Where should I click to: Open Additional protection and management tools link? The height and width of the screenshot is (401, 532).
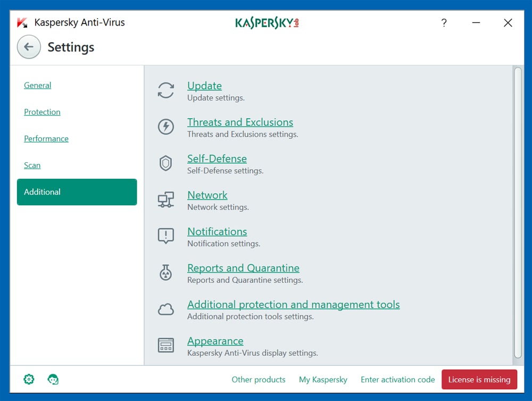point(294,304)
